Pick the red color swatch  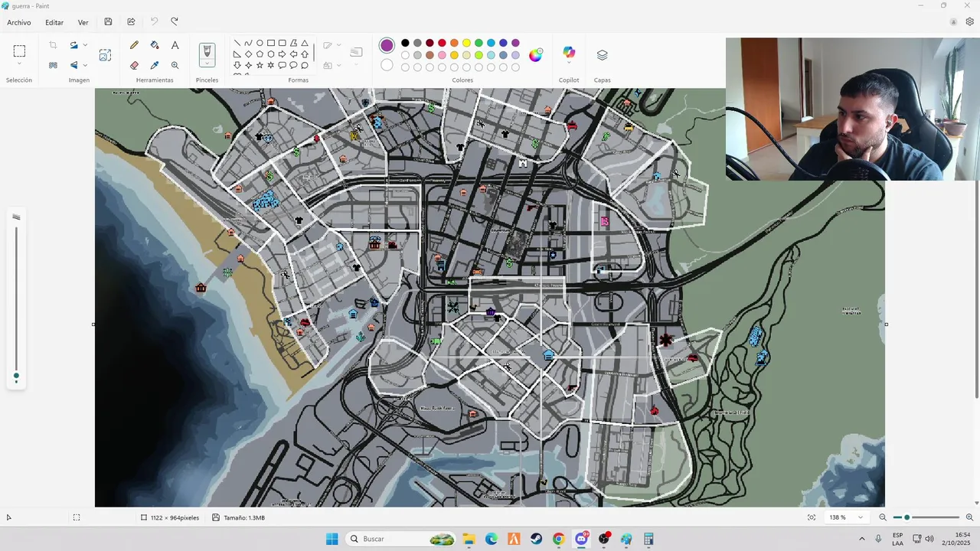(x=442, y=43)
